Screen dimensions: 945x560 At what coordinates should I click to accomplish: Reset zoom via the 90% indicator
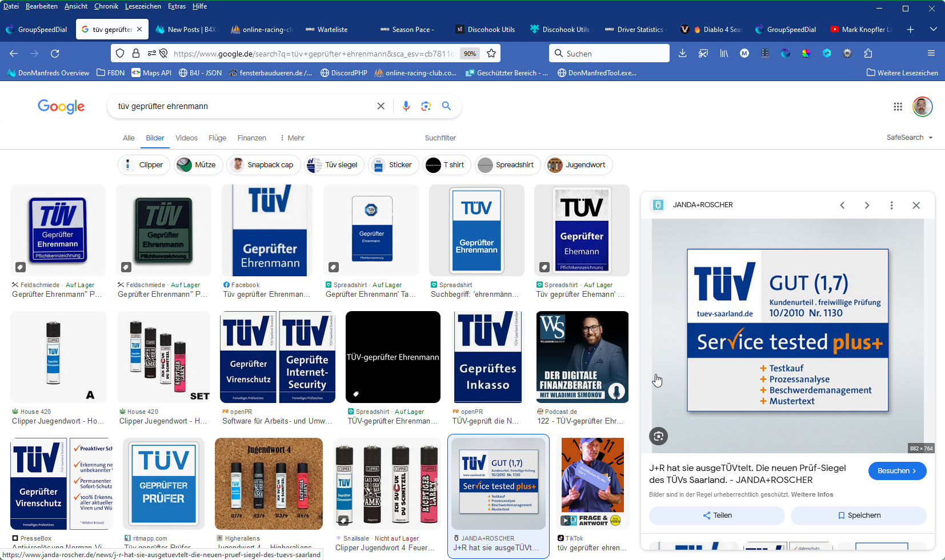tap(470, 54)
